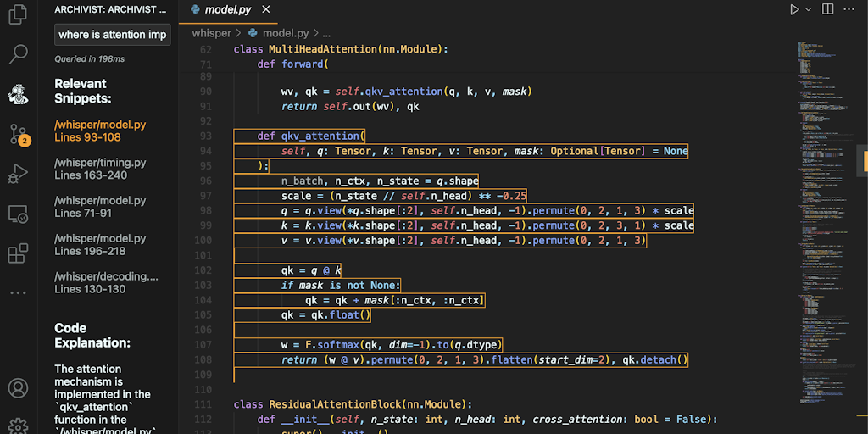Image resolution: width=868 pixels, height=434 pixels.
Task: Click the whisper folder breadcrumb
Action: (x=211, y=33)
